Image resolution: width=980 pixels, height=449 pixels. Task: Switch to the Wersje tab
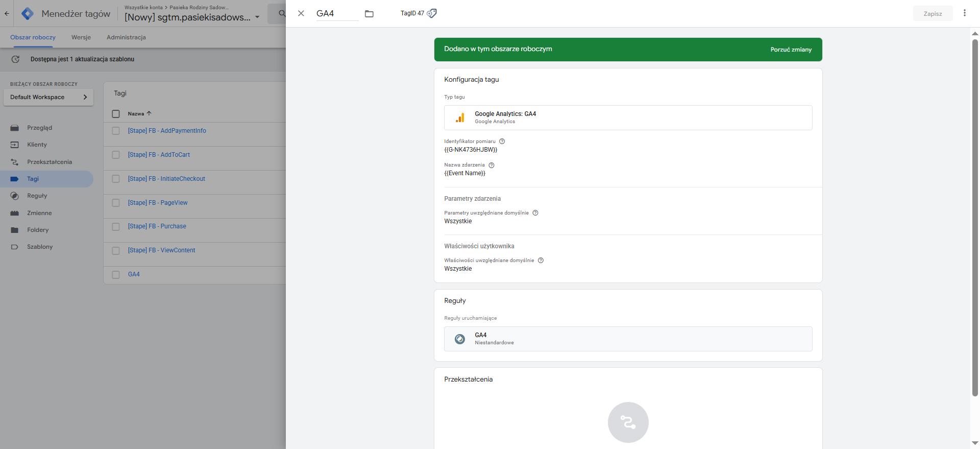click(81, 37)
